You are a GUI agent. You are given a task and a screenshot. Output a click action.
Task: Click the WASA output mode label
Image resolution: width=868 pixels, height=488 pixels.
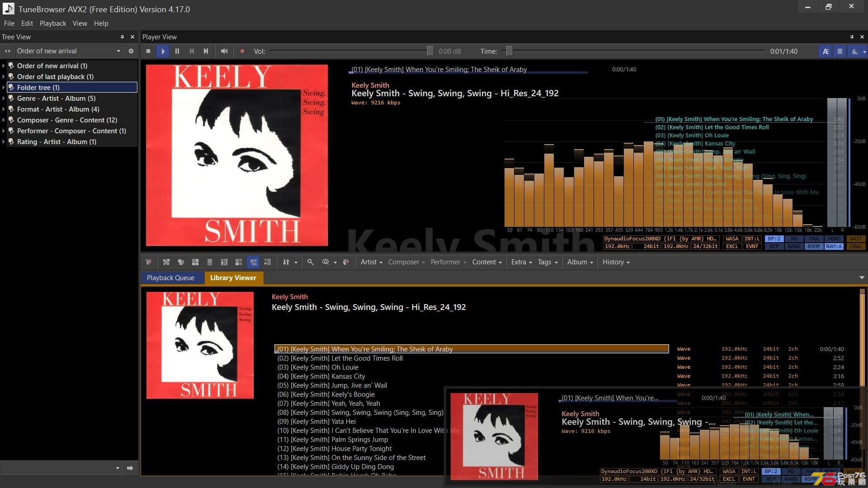732,239
